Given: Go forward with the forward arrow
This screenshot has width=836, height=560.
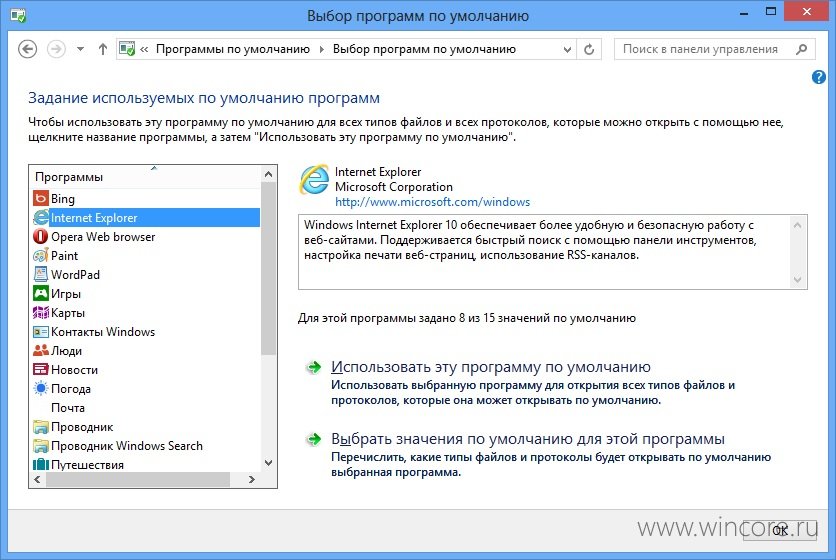Looking at the screenshot, I should pos(57,49).
